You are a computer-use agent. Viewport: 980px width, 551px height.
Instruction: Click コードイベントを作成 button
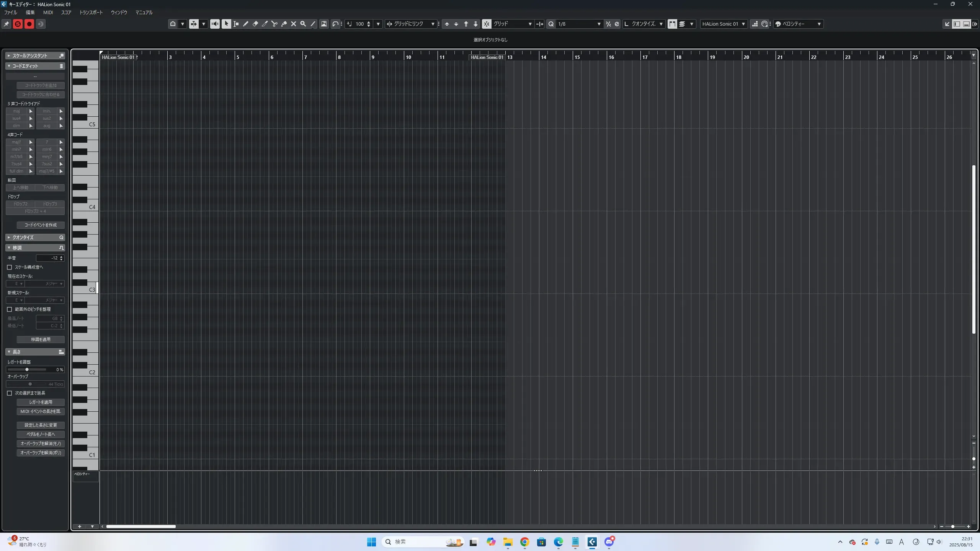coord(41,225)
